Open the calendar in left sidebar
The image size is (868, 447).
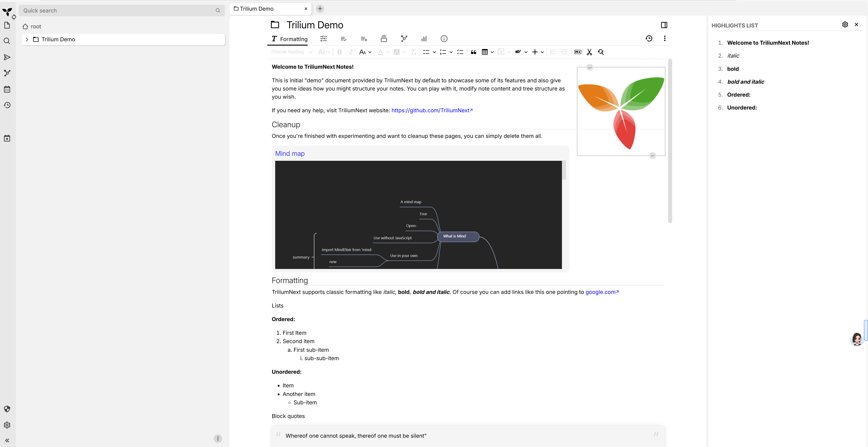pyautogui.click(x=7, y=89)
